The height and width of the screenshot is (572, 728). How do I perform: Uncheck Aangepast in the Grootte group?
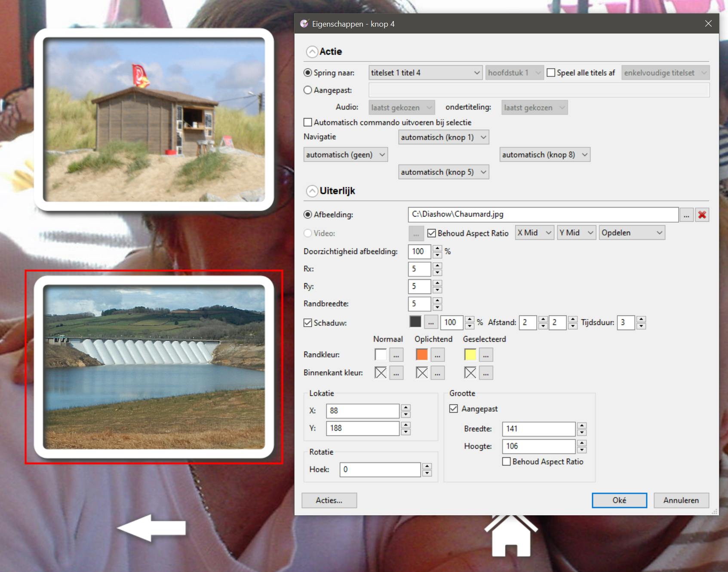[x=453, y=409]
